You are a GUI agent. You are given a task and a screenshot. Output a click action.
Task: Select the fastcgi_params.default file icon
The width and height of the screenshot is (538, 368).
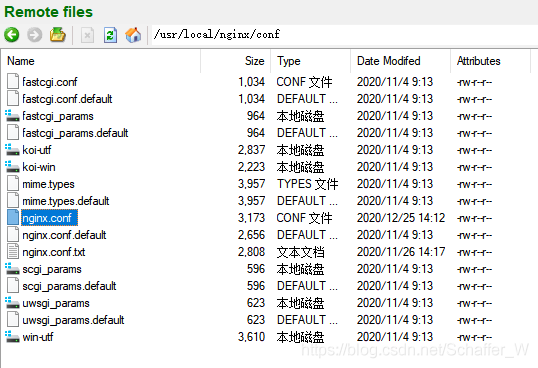pyautogui.click(x=13, y=133)
